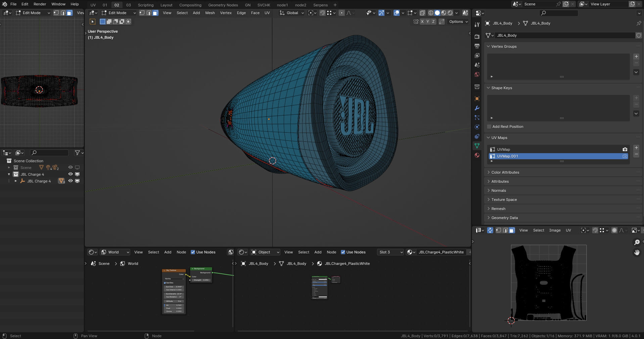This screenshot has width=644, height=339.
Task: Expand the Geometry Data panel
Action: coord(504,217)
